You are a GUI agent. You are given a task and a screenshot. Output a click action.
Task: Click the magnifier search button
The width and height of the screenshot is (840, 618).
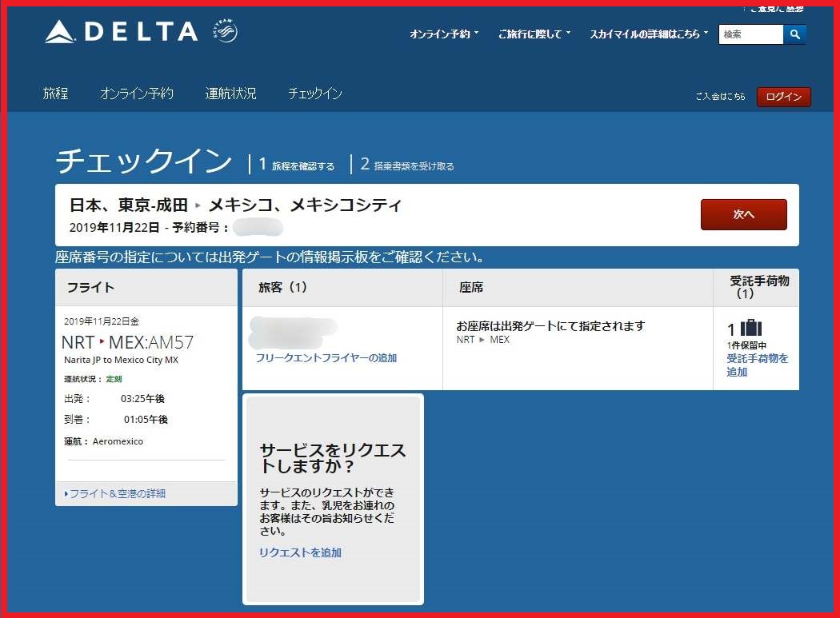tap(794, 34)
